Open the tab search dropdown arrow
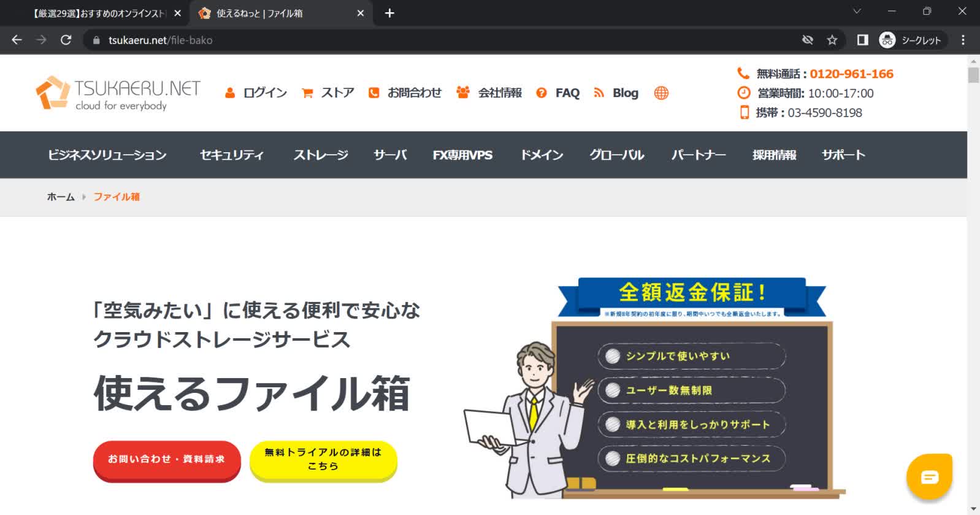 (857, 11)
